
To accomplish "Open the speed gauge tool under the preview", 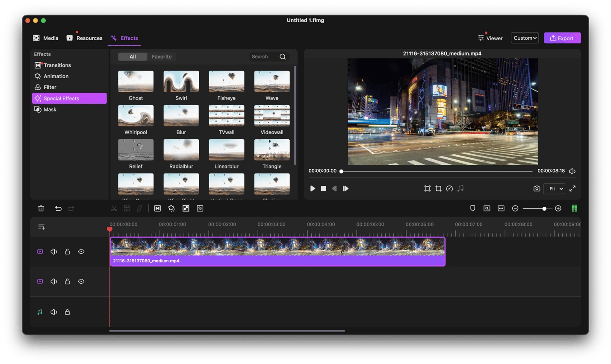I will coord(449,188).
